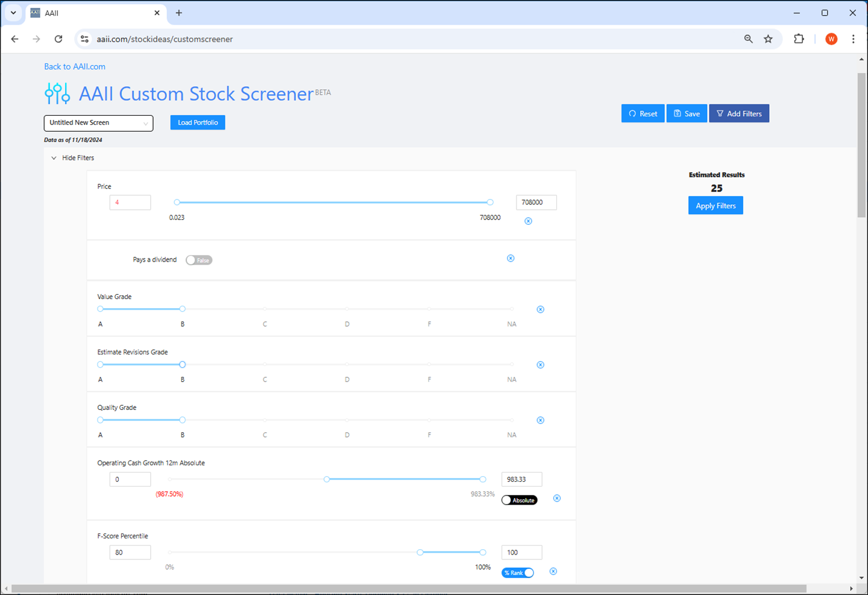Toggle the Absolute switch for Operating Cash Growth
This screenshot has width=868, height=595.
tap(519, 500)
